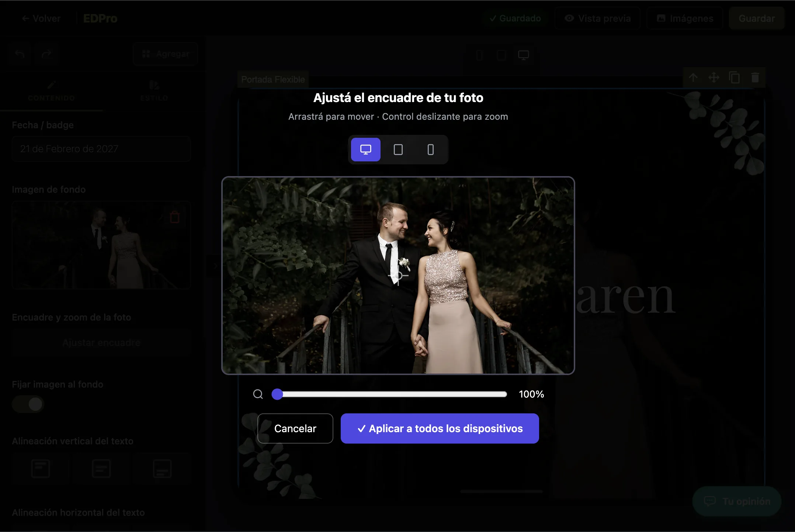Click the Guardado status indicator

pos(515,18)
